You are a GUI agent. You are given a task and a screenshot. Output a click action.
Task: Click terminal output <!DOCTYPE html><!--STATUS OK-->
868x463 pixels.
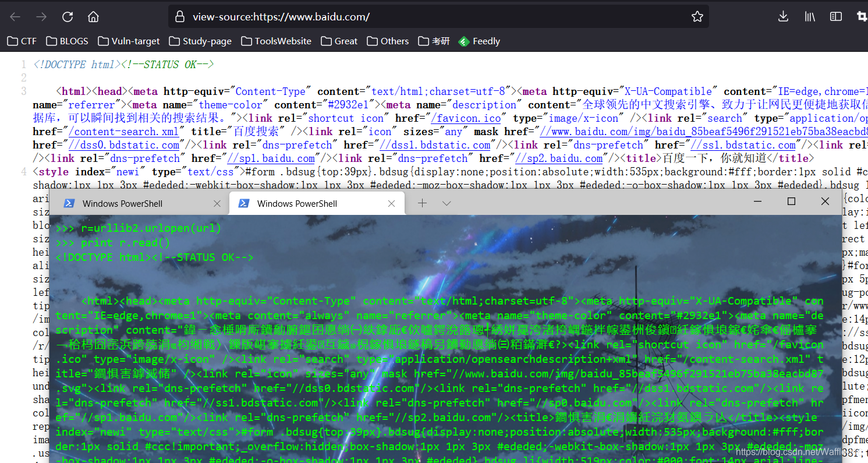click(x=154, y=257)
